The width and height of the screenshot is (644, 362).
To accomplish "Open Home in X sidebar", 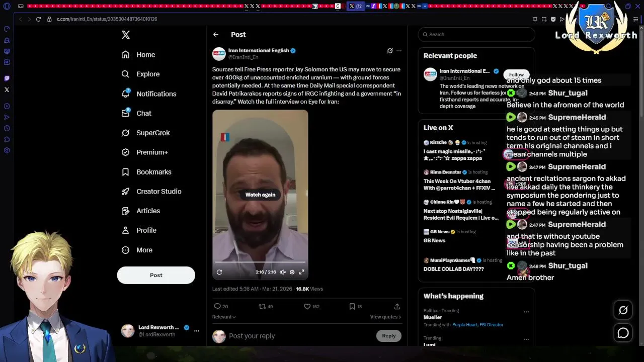I will click(138, 55).
